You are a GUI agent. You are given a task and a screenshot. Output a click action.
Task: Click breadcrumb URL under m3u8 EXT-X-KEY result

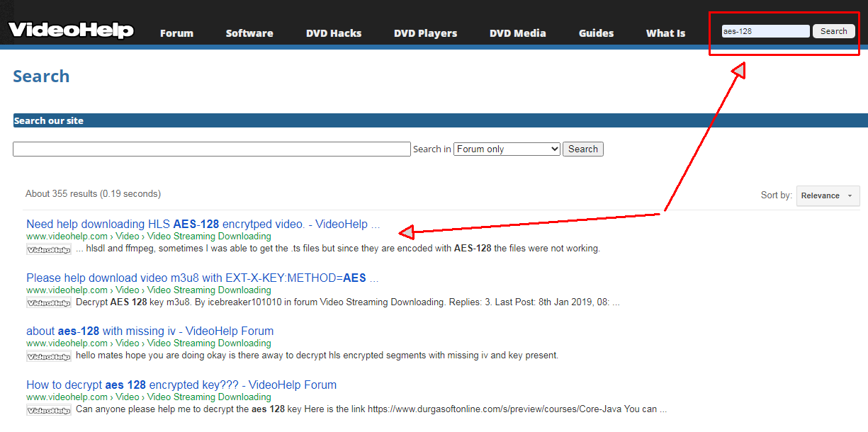pyautogui.click(x=149, y=290)
